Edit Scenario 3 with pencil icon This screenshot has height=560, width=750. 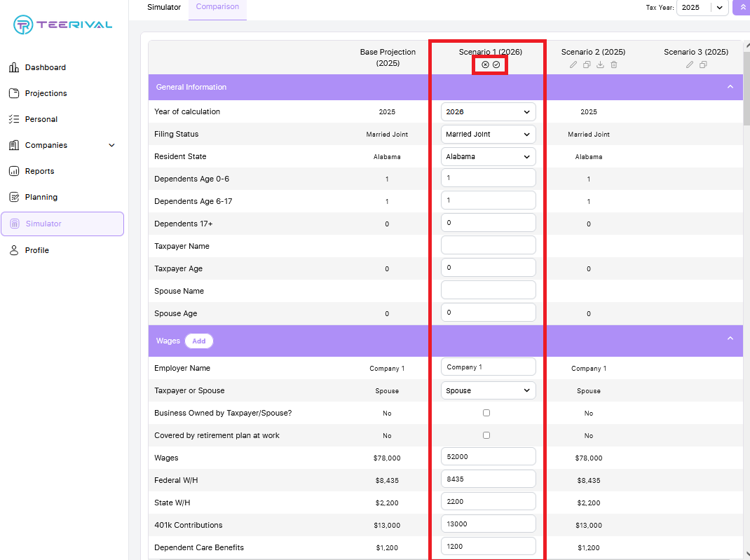click(x=689, y=64)
